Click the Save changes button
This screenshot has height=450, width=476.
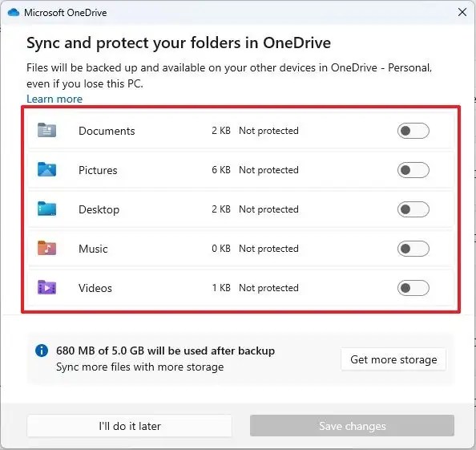tap(352, 426)
